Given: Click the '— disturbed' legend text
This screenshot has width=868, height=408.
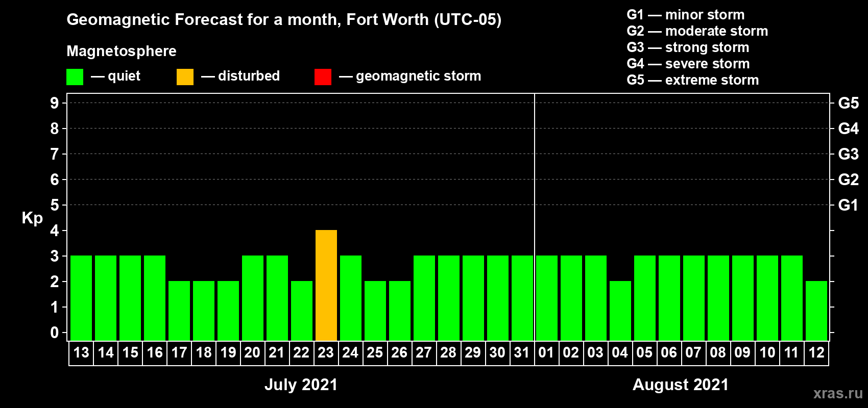Looking at the screenshot, I should [x=240, y=76].
